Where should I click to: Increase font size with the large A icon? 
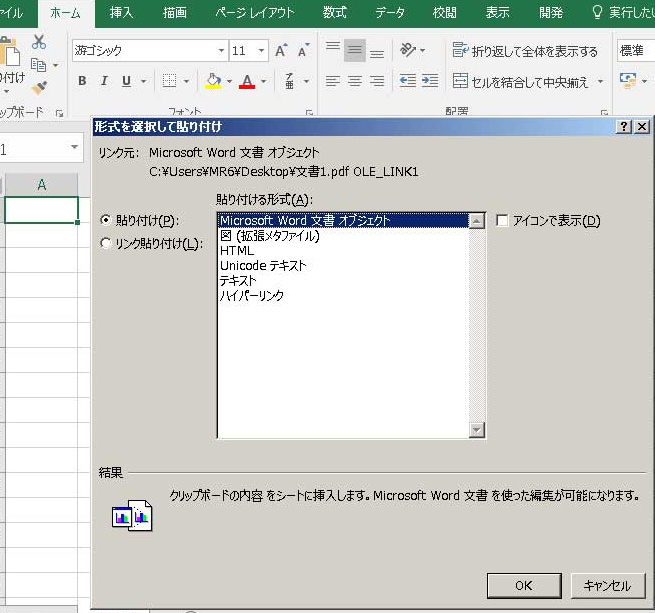coord(281,51)
